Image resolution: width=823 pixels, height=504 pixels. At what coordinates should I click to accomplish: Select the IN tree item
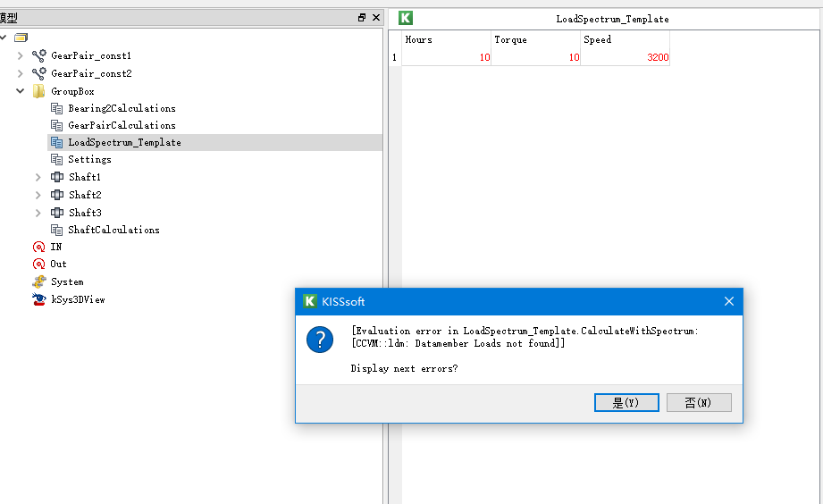(56, 247)
